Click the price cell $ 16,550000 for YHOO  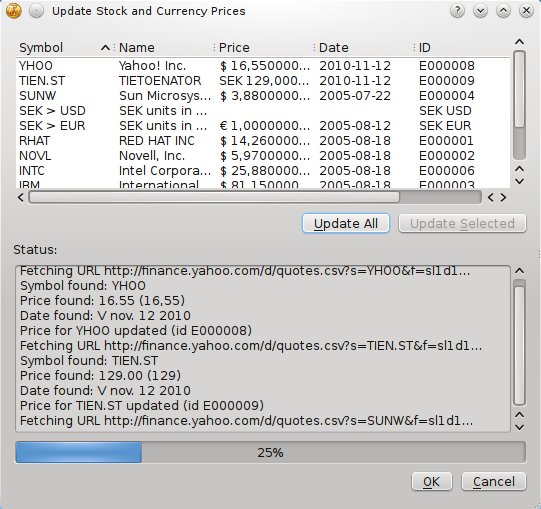click(x=265, y=66)
